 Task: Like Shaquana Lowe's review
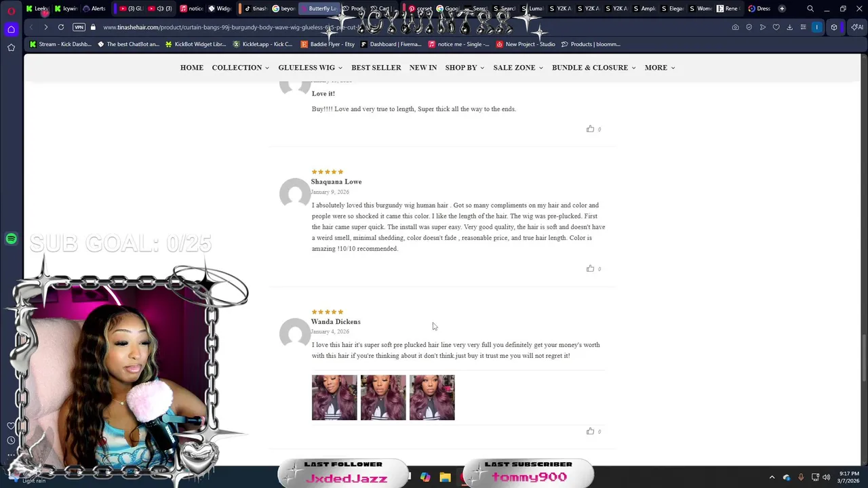590,268
